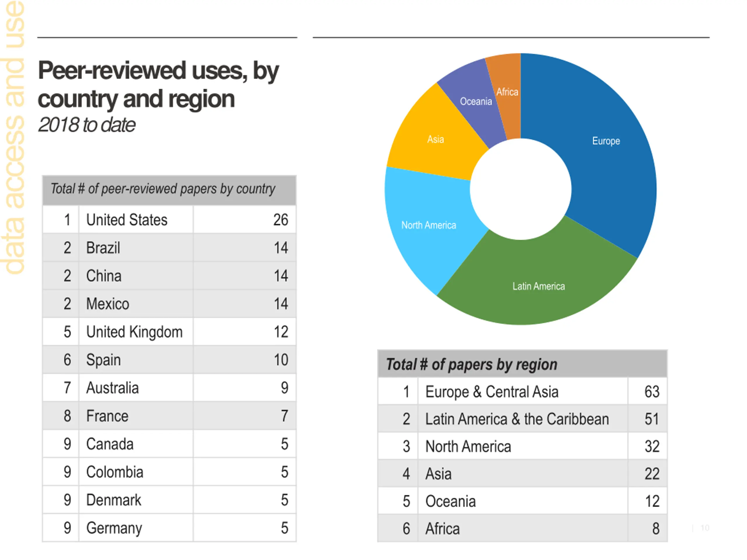Select the 'United Kingdom' country cell
The width and height of the screenshot is (747, 560).
click(x=136, y=332)
